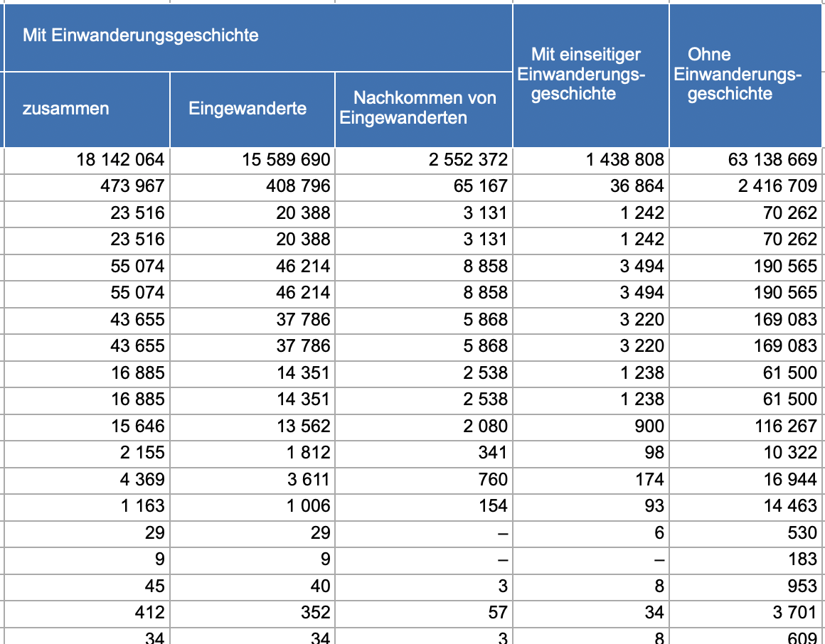Click the cell 2 155
The image size is (825, 644).
(87, 454)
